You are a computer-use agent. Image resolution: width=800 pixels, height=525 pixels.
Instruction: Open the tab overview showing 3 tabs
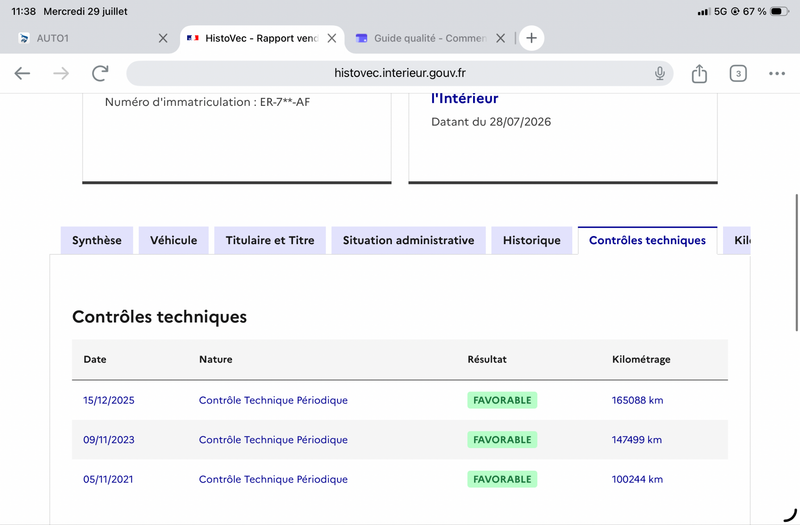pos(738,73)
